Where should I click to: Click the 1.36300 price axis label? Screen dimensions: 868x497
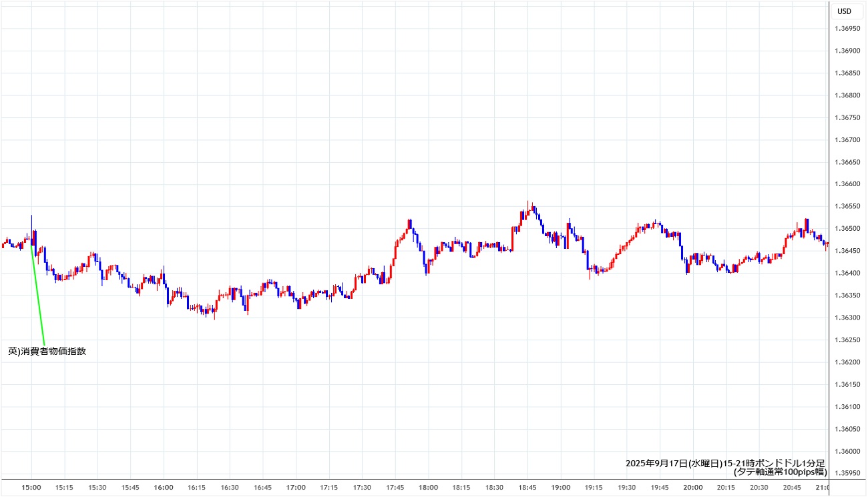[x=847, y=318]
